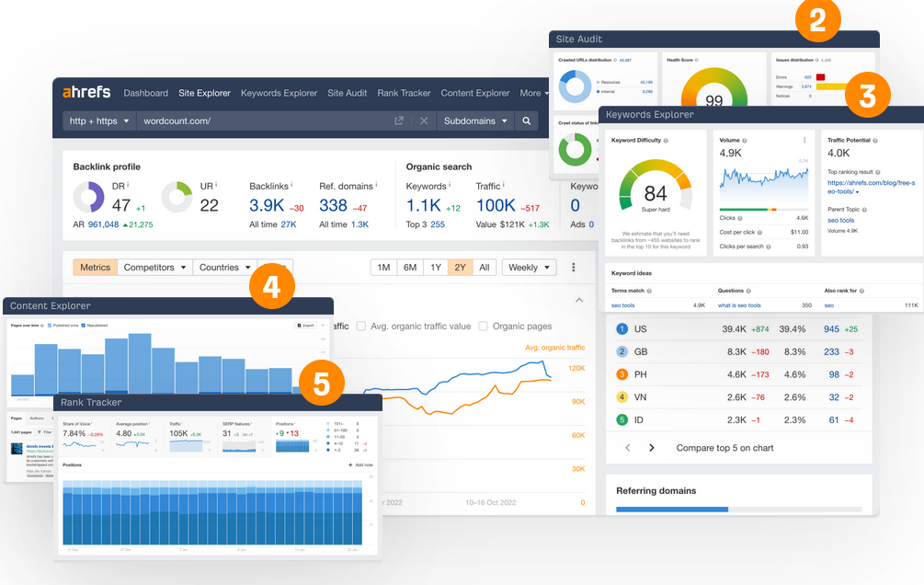Collapse Pages over time chart chevron

tap(323, 325)
